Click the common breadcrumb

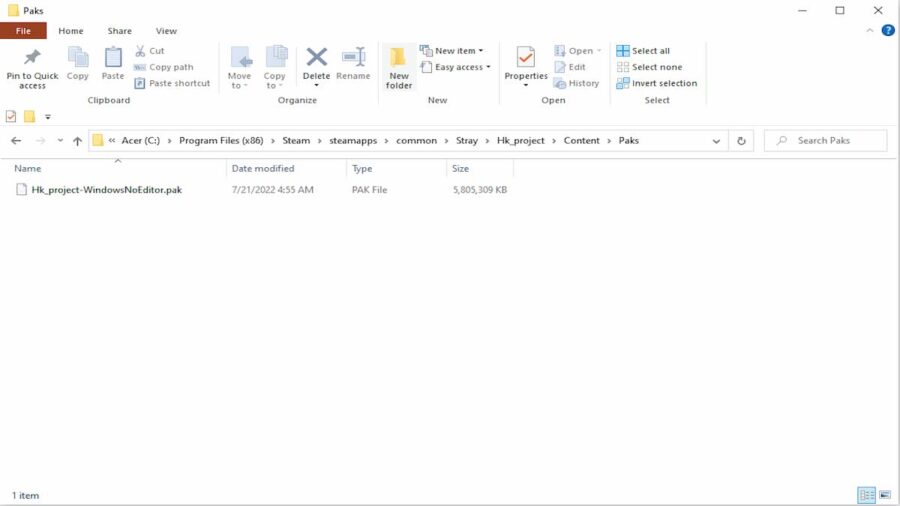coord(416,141)
